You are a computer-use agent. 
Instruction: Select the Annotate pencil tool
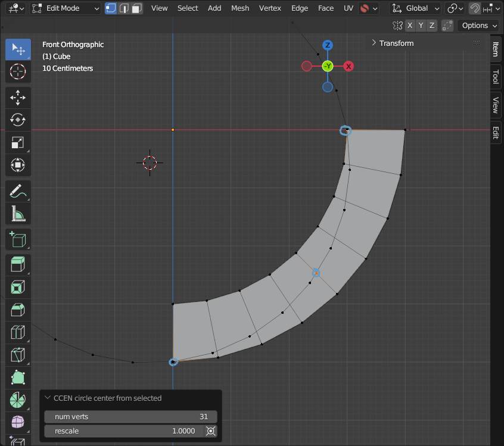tap(18, 191)
